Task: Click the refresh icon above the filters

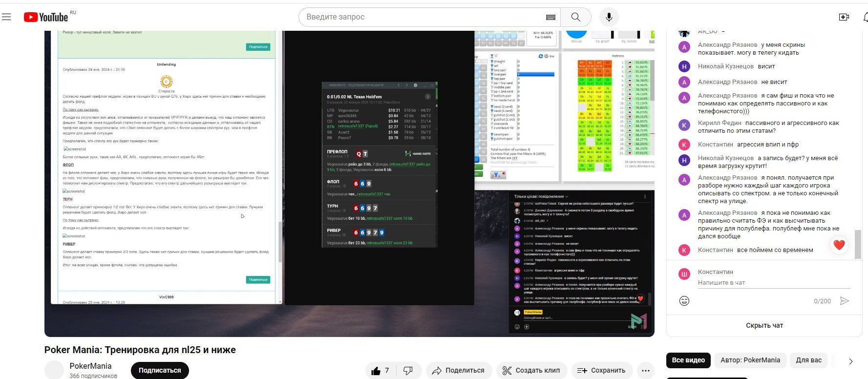Action: click(541, 56)
